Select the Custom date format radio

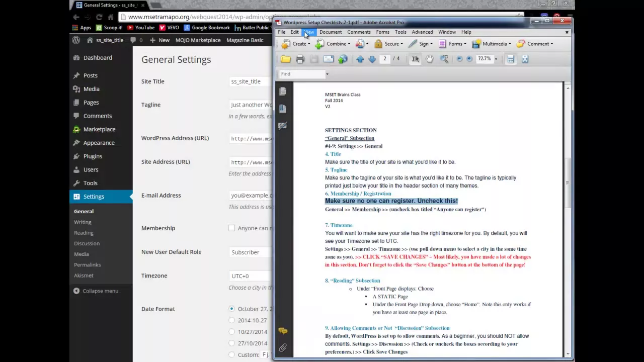click(x=231, y=355)
